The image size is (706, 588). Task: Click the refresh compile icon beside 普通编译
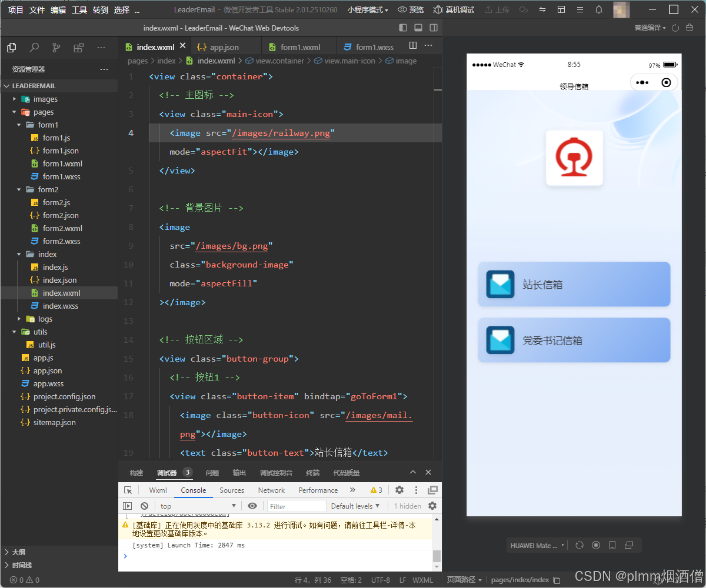(675, 28)
